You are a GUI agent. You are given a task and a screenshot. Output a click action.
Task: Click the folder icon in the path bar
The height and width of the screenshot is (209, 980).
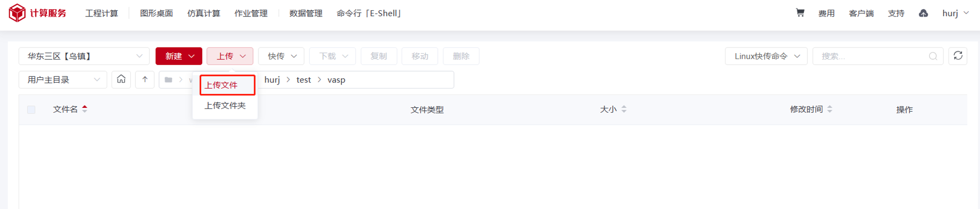click(x=168, y=80)
